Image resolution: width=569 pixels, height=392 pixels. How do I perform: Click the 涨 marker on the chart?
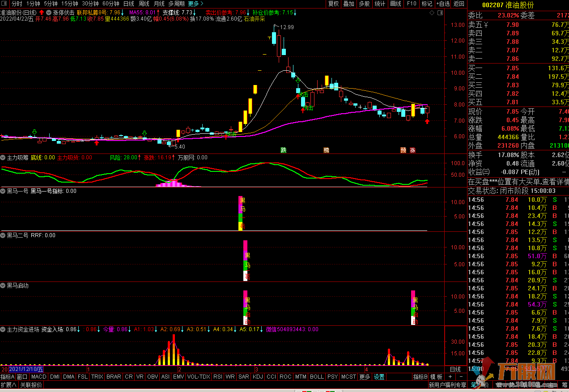pyautogui.click(x=412, y=150)
